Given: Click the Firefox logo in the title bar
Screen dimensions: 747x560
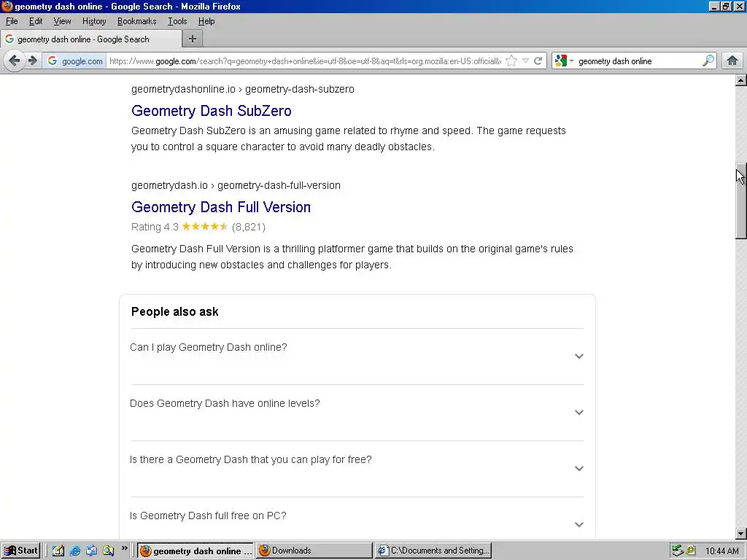Looking at the screenshot, I should pos(7,6).
